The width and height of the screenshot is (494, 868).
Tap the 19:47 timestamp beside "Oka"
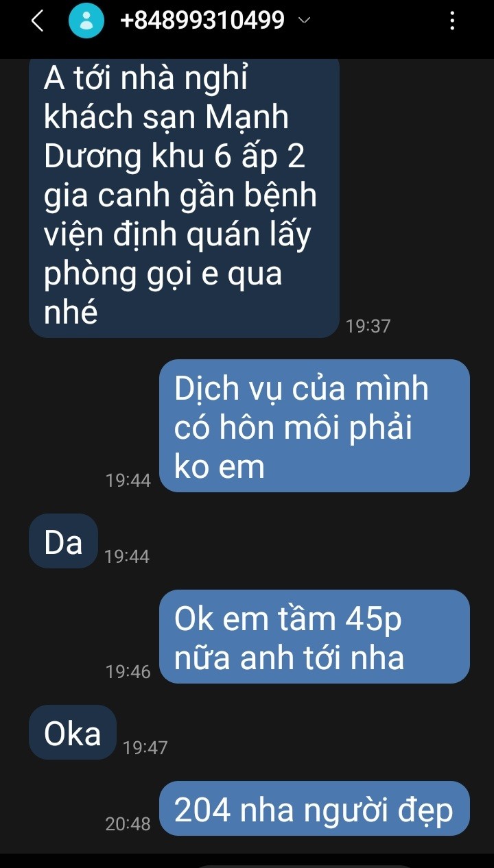pyautogui.click(x=145, y=748)
